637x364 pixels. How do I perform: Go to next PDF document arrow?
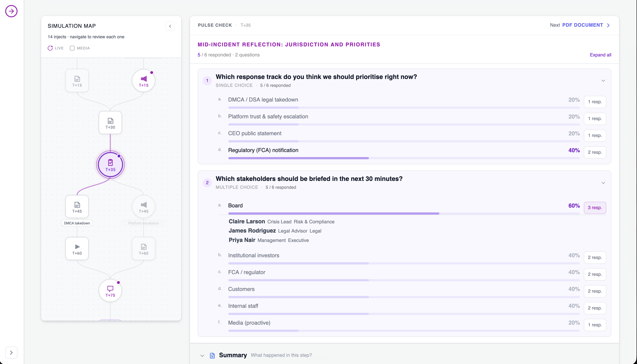point(608,25)
